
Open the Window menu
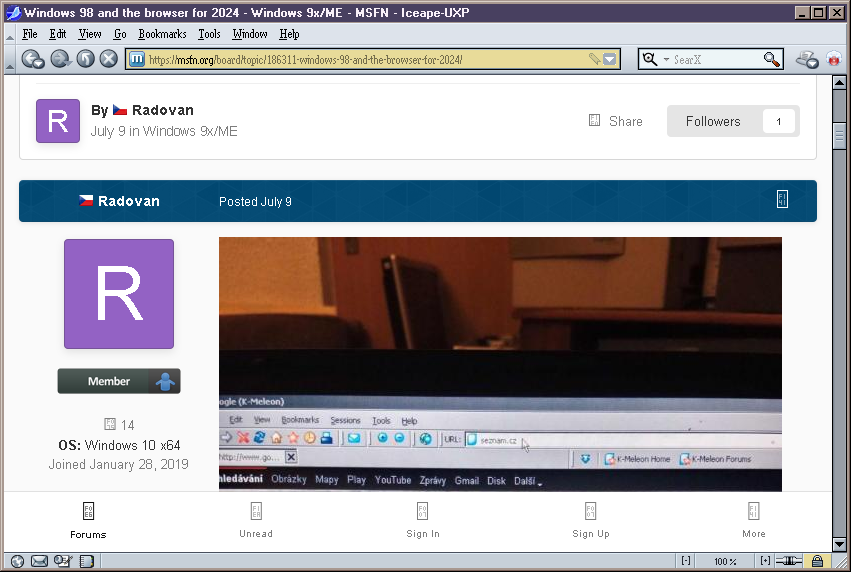250,34
